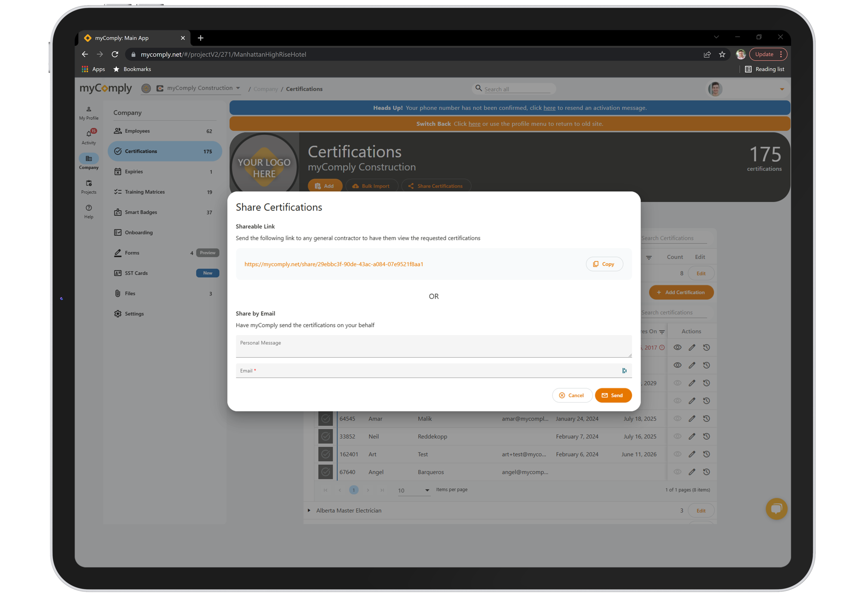The image size is (868, 597).
Task: Send the certifications by email
Action: [613, 396]
